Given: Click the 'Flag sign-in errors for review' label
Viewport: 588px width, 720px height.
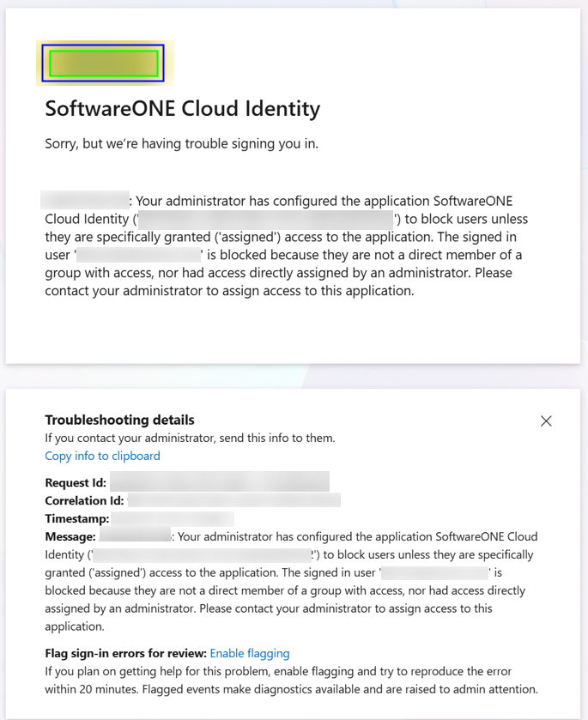Looking at the screenshot, I should point(125,653).
